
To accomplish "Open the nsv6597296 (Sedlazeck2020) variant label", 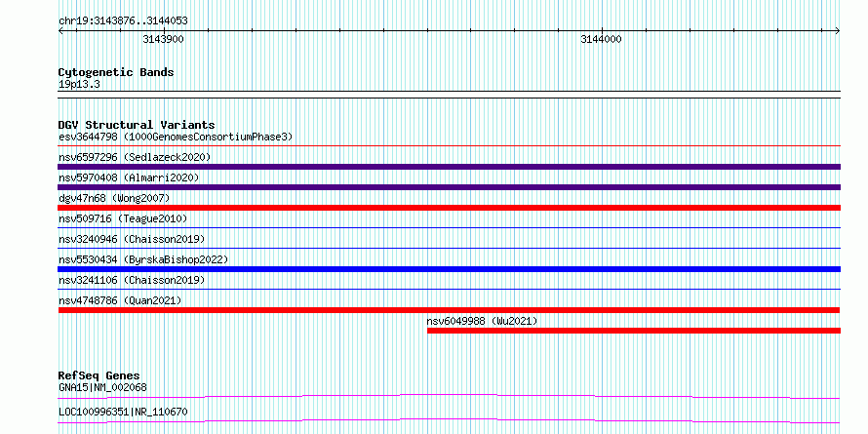I will click(x=135, y=157).
